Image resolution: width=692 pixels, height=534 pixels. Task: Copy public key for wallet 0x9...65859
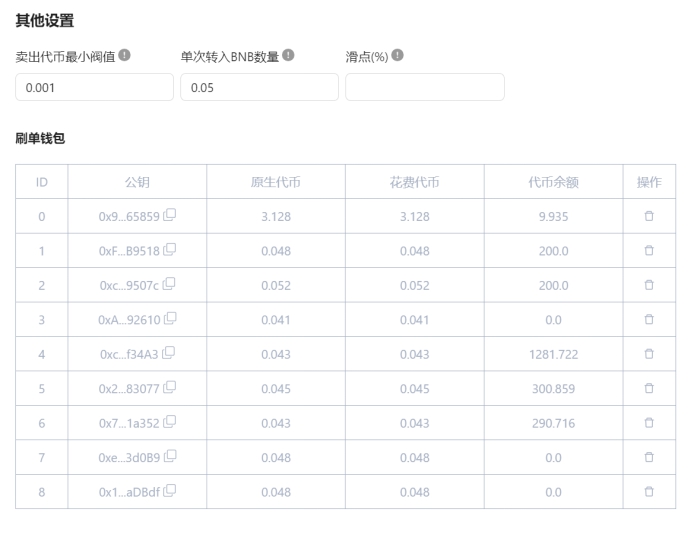(170, 215)
